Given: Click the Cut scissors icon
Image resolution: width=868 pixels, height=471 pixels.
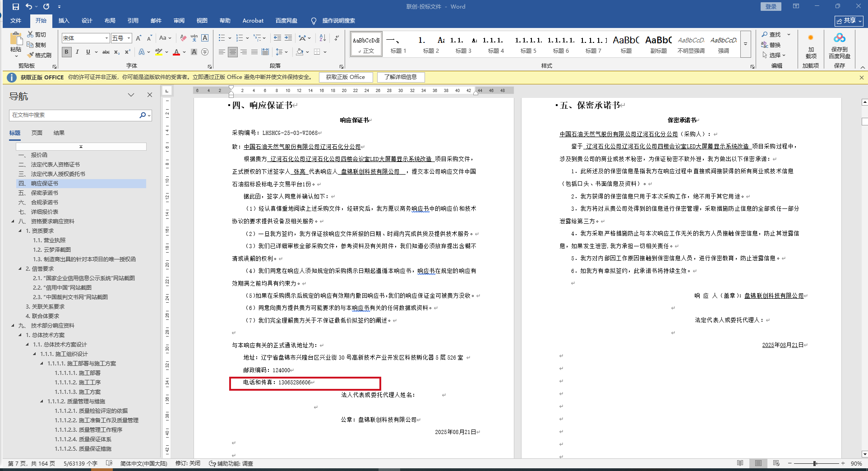Looking at the screenshot, I should pos(30,34).
